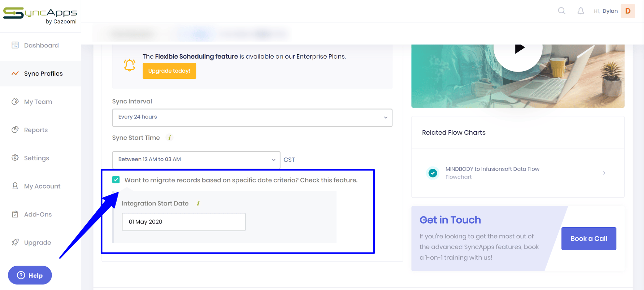Click the search magnifier icon
This screenshot has width=644, height=290.
pyautogui.click(x=562, y=11)
